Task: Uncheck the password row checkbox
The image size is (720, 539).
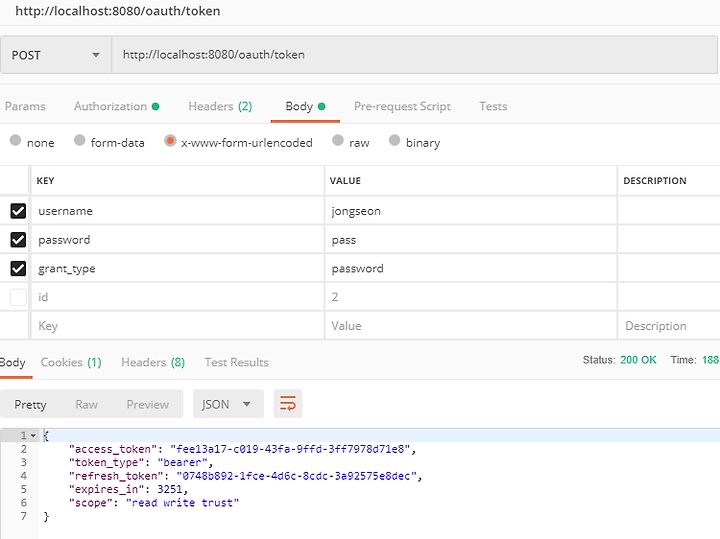Action: pyautogui.click(x=18, y=240)
